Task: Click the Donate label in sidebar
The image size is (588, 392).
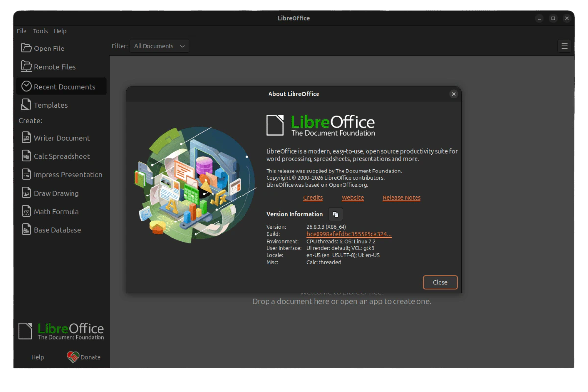Action: 91,357
